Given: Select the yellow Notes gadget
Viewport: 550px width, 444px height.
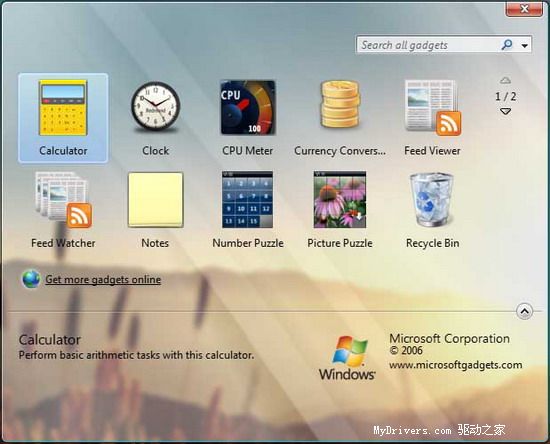Looking at the screenshot, I should (x=155, y=200).
